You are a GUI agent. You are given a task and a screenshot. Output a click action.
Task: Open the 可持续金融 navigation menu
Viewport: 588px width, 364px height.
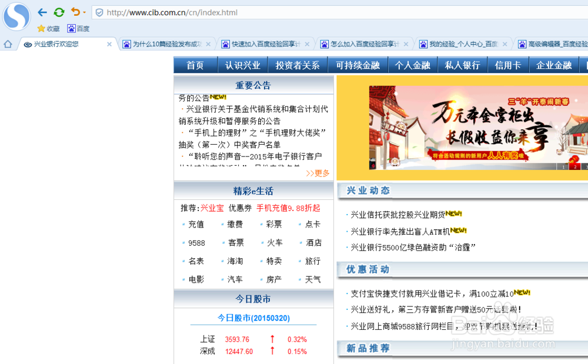358,65
